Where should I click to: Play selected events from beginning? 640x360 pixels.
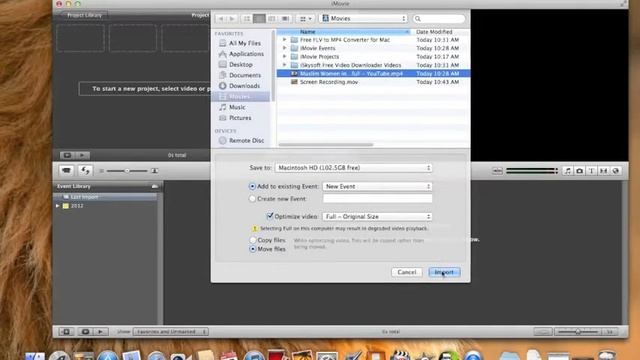point(100,332)
